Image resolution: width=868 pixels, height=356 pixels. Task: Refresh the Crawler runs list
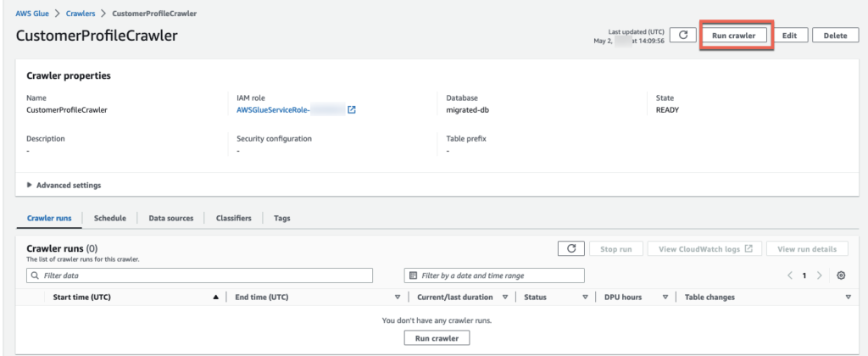tap(571, 248)
